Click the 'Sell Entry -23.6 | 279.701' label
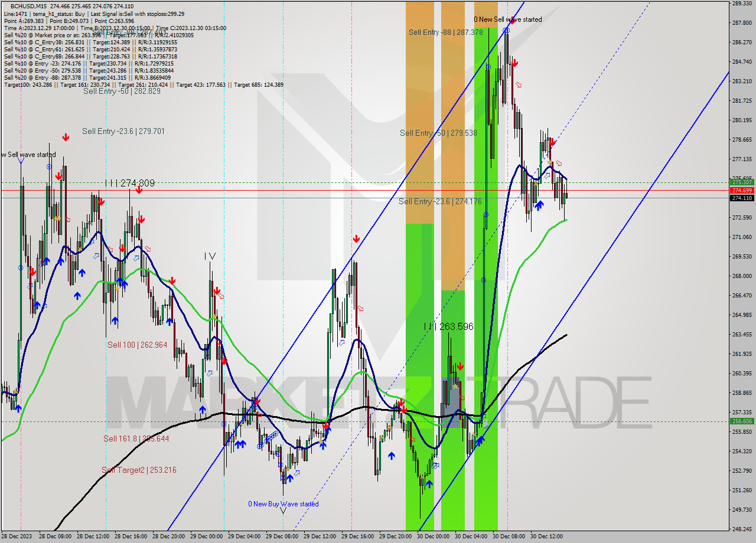This screenshot has height=543, width=756. pos(123,131)
